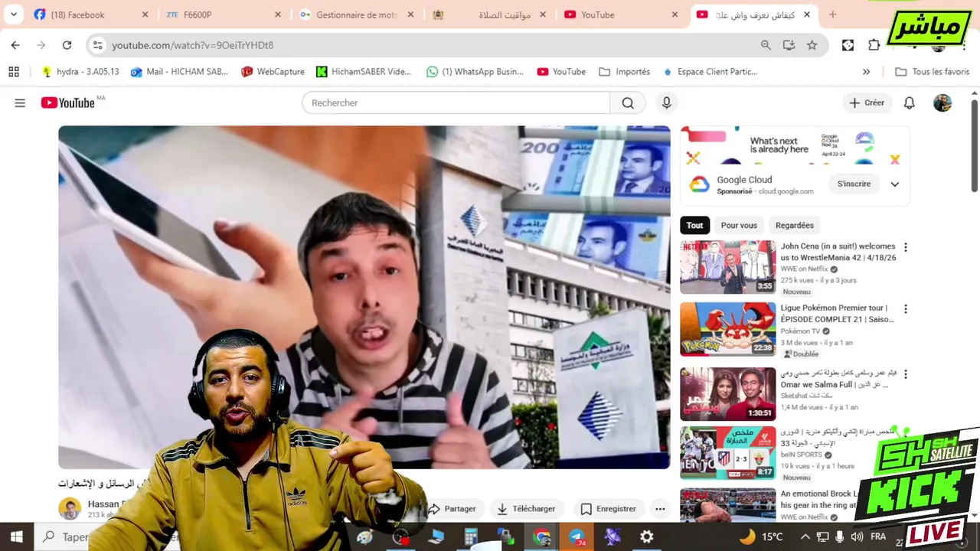The image size is (980, 551).
Task: Open the hydra bookmark
Action: tap(80, 71)
